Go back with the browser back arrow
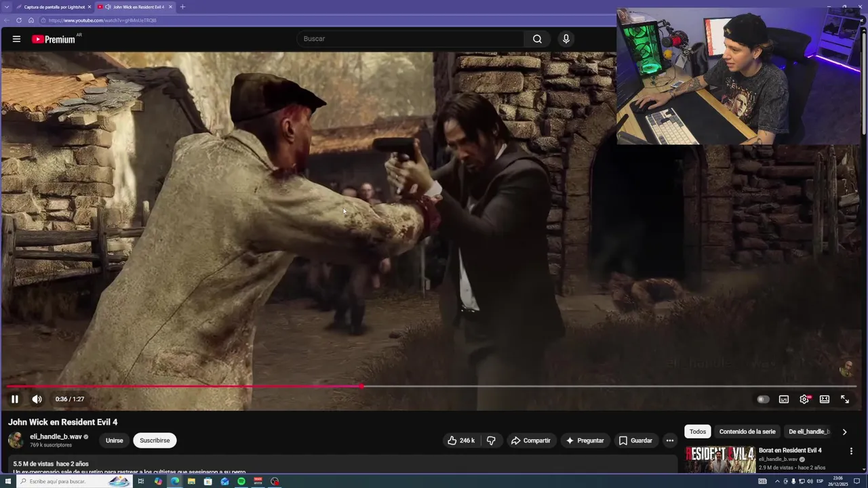The width and height of the screenshot is (868, 488). pyautogui.click(x=6, y=20)
